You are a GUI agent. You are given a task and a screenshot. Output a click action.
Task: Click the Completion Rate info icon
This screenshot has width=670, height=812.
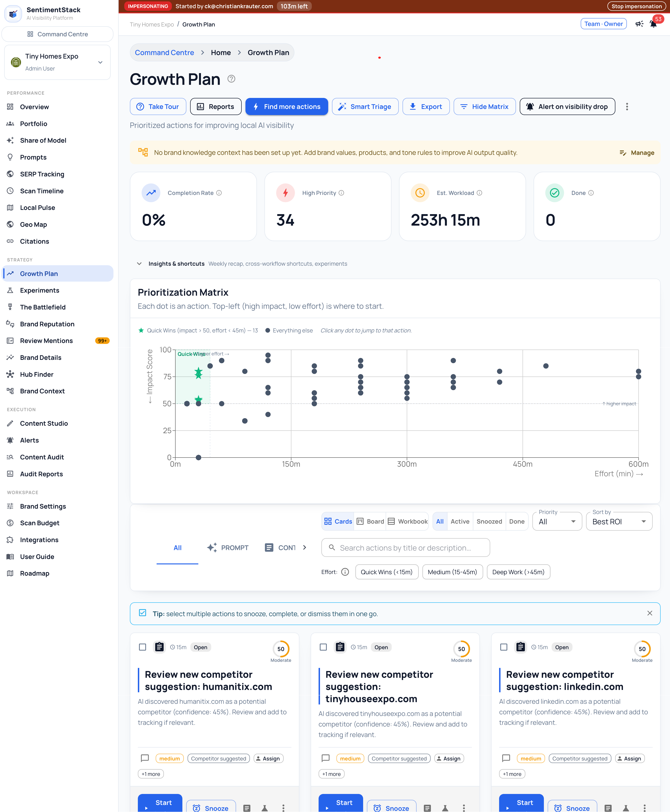(x=219, y=193)
